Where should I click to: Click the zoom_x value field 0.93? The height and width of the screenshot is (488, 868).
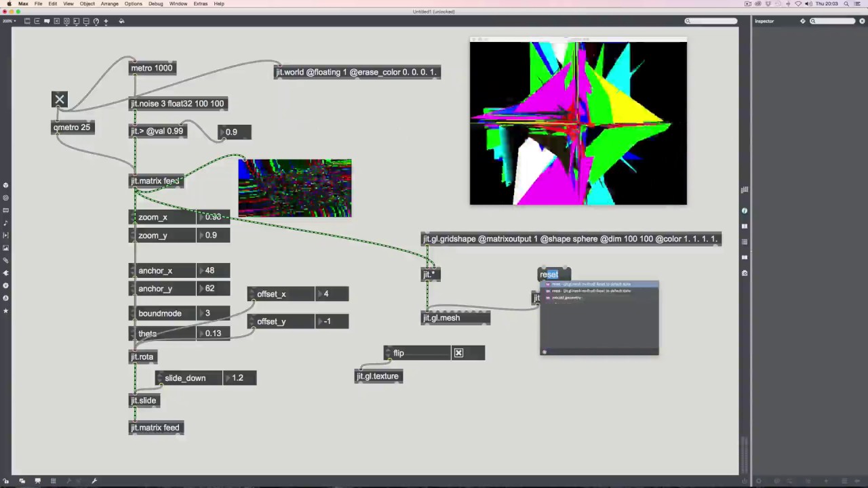tap(214, 217)
